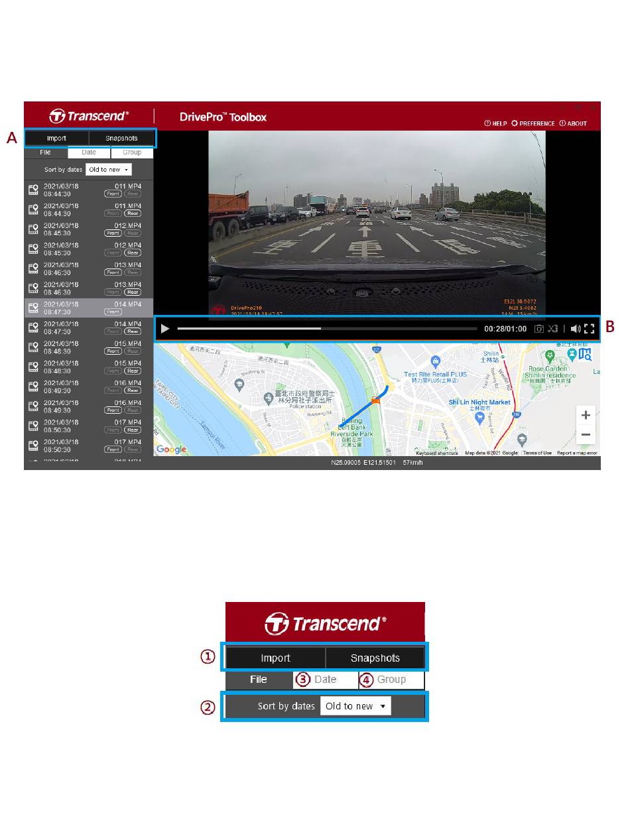This screenshot has height=840, width=630.
Task: Toggle the highlighted Rear badge of 011.MP4
Action: pyautogui.click(x=133, y=213)
